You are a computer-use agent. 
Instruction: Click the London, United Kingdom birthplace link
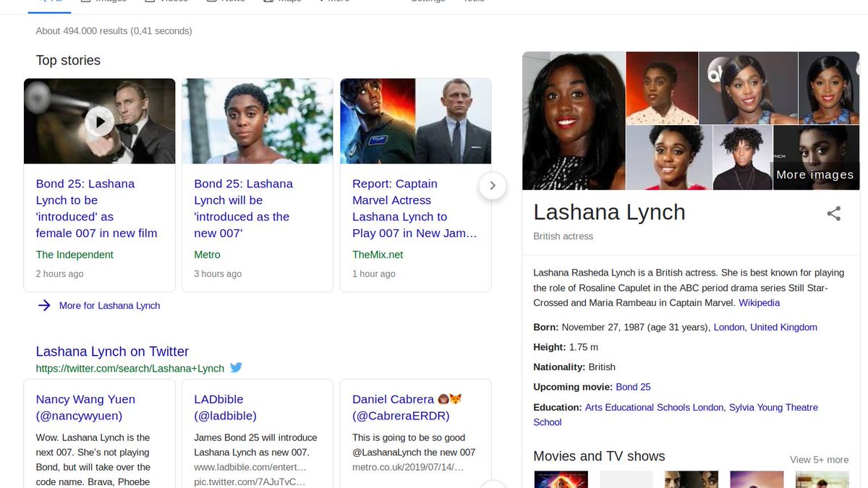(765, 328)
